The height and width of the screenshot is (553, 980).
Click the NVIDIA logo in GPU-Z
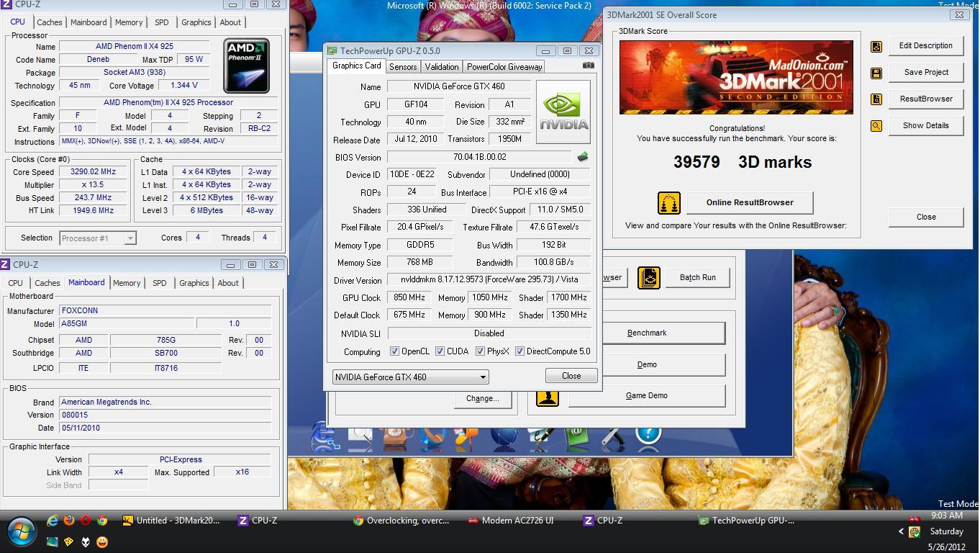click(563, 112)
